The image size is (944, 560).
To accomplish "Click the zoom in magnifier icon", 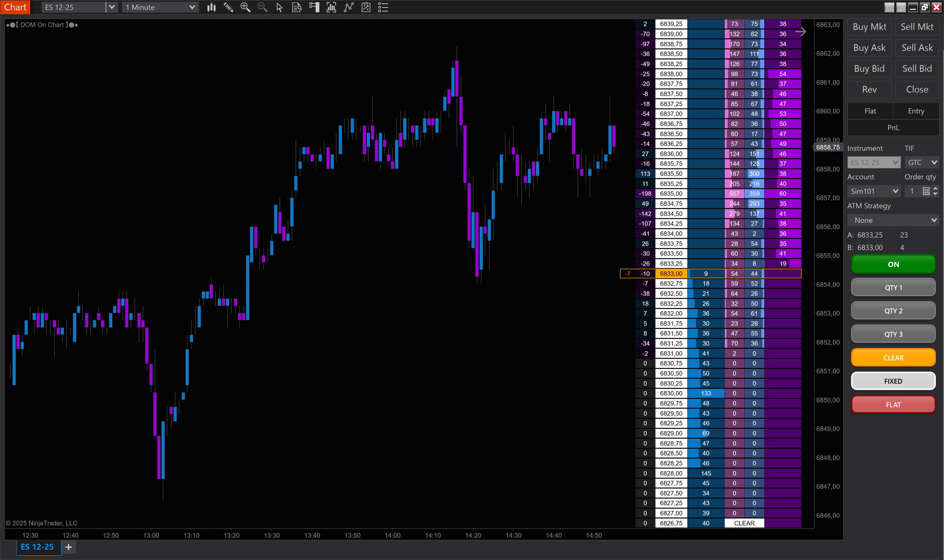I will [x=245, y=7].
